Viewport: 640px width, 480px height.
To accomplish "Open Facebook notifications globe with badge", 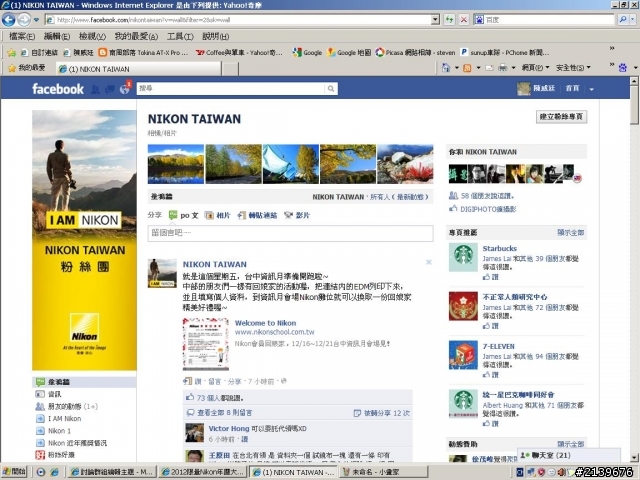I will (125, 89).
